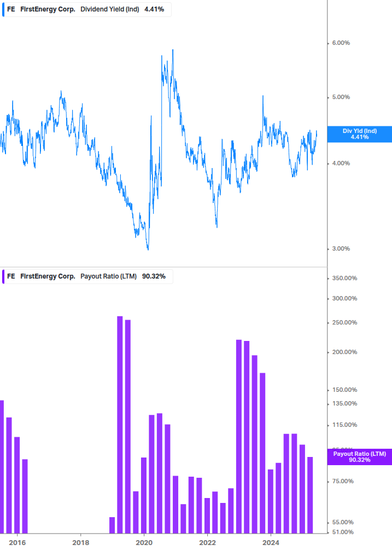Click the 250.00% payout axis label

(x=344, y=322)
